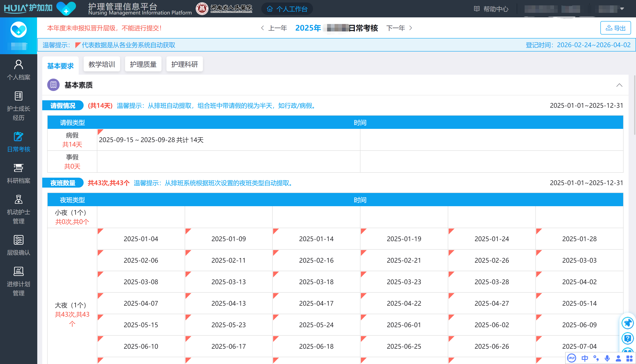Click the floating pin icon
This screenshot has width=636, height=364.
[x=628, y=323]
